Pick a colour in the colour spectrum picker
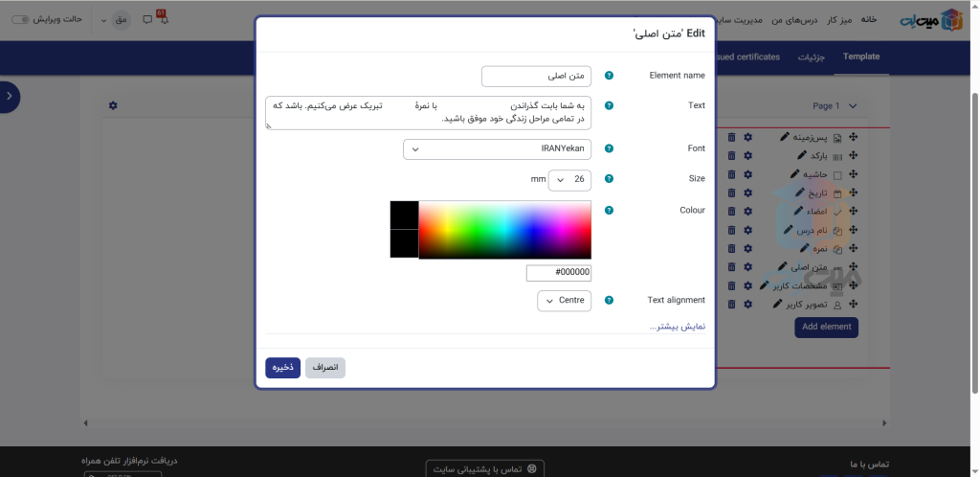The width and height of the screenshot is (980, 477). point(504,230)
